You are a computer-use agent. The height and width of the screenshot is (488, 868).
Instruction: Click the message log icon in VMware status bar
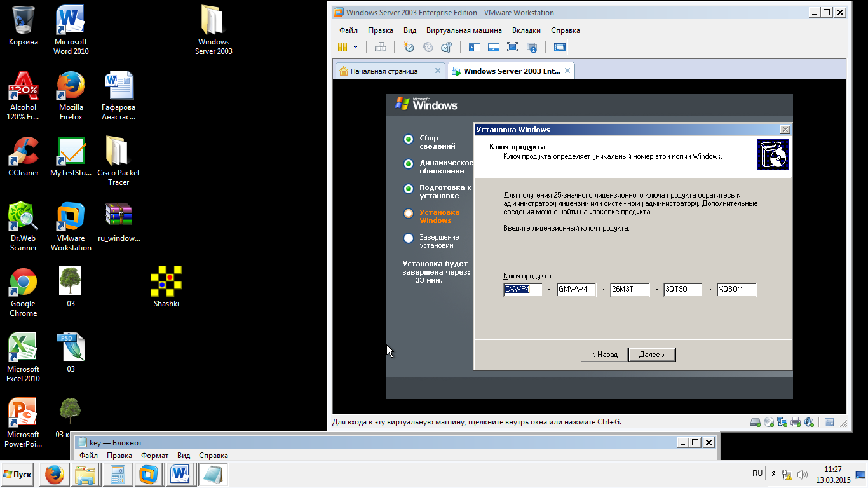point(829,422)
